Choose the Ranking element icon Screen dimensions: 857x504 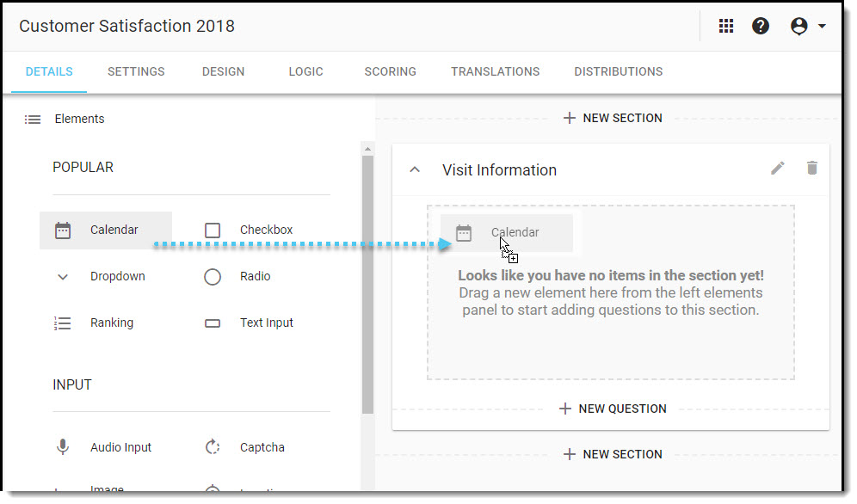click(62, 323)
